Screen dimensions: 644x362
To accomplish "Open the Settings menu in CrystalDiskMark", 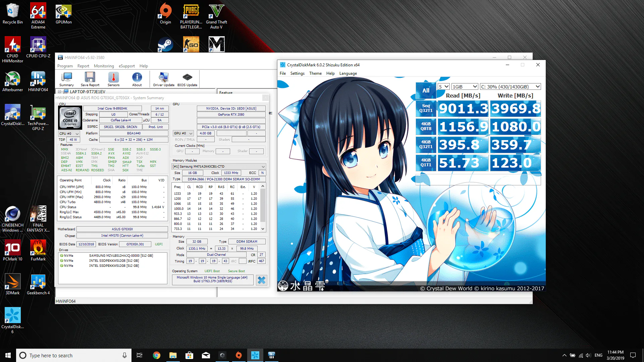I will tap(297, 73).
